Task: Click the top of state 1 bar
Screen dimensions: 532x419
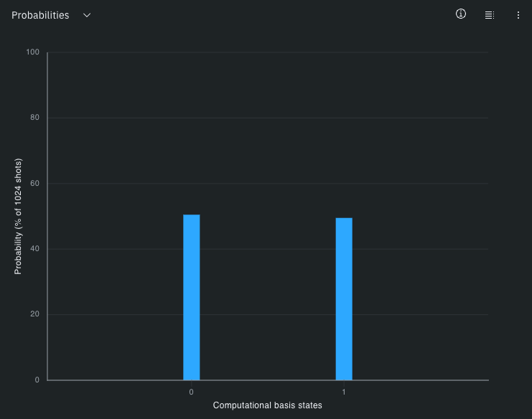Action: [344, 220]
